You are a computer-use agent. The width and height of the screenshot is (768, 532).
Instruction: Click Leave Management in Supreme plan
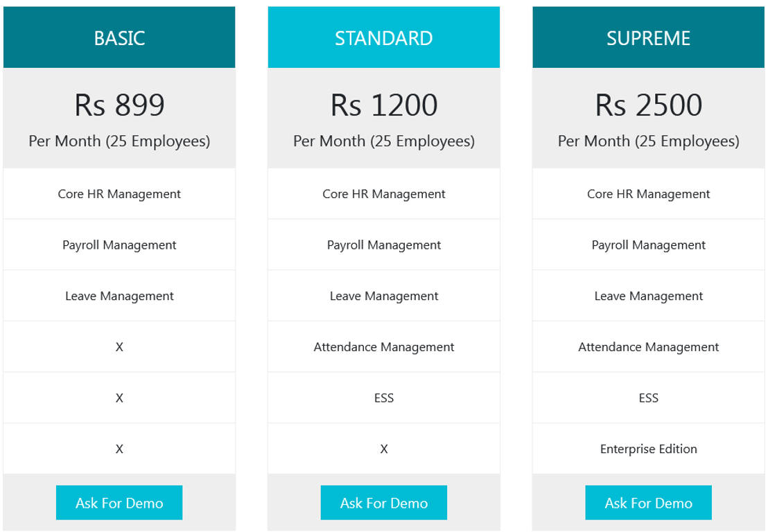[x=648, y=296]
